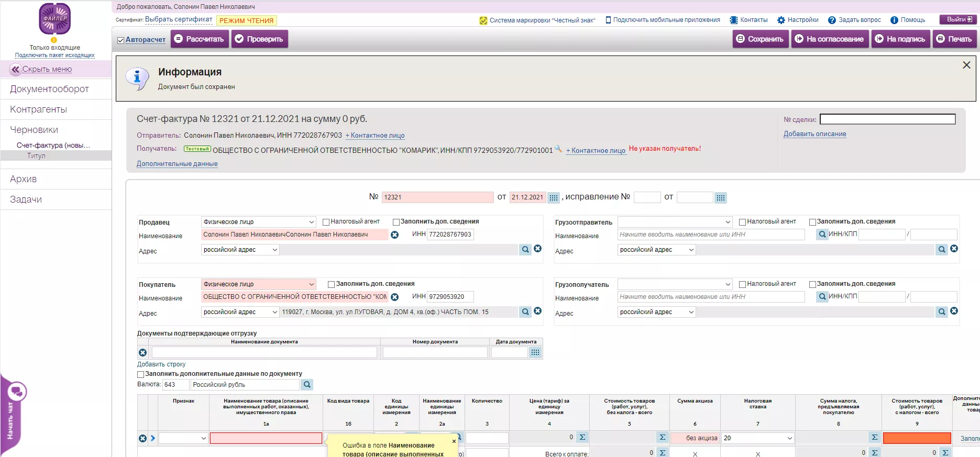
Task: Open seller type dropdown Физическое лицо
Action: pos(259,222)
